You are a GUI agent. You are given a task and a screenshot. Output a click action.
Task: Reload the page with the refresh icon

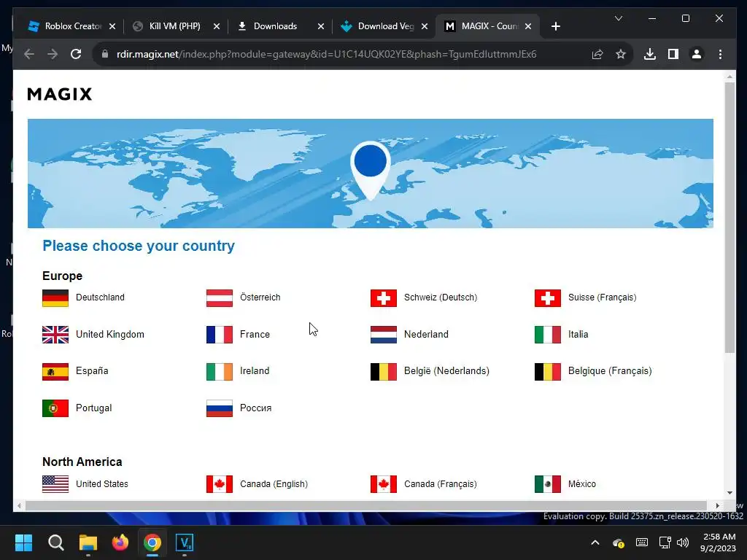tap(76, 54)
